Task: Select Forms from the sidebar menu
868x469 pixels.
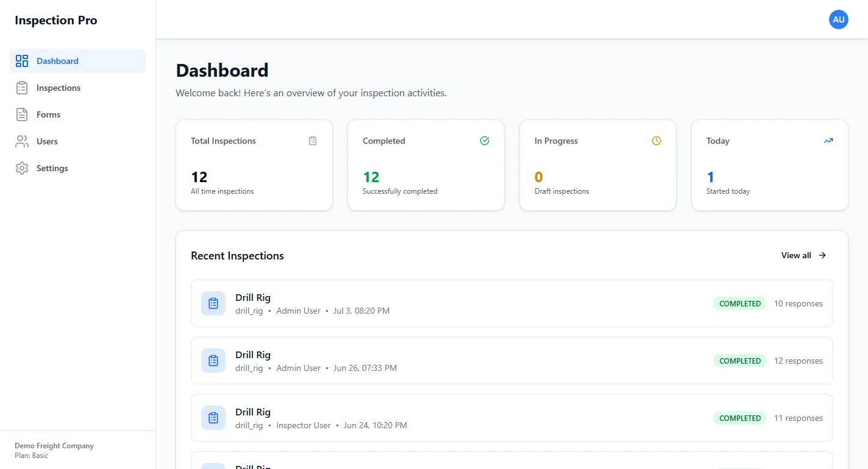Action: tap(48, 115)
